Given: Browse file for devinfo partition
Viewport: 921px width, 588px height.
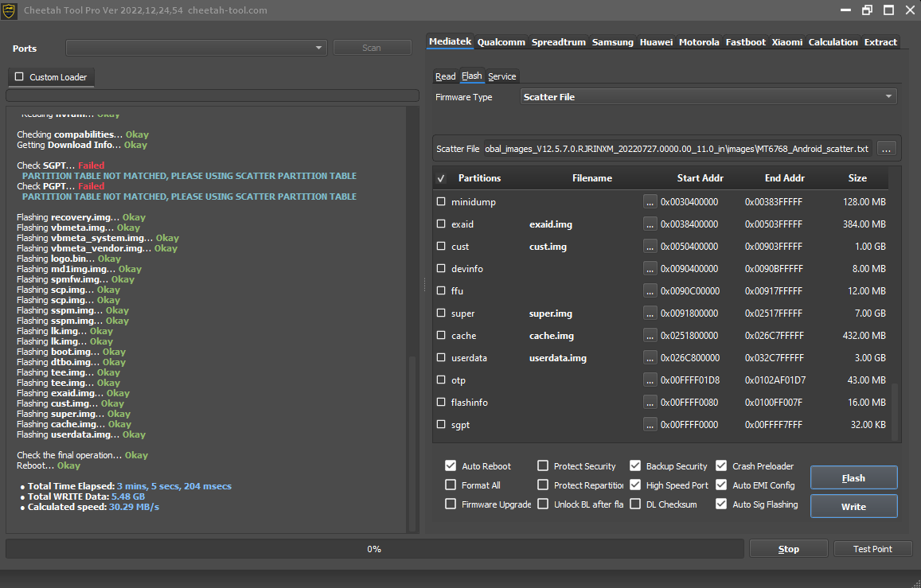Looking at the screenshot, I should pos(650,268).
